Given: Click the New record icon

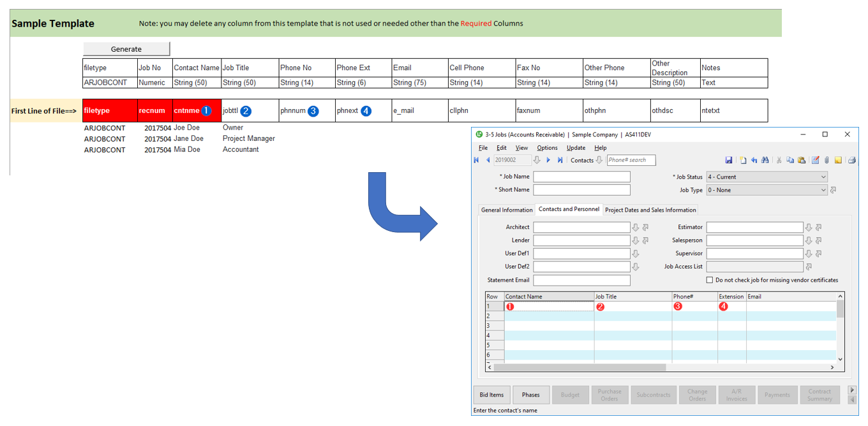Looking at the screenshot, I should tap(744, 160).
